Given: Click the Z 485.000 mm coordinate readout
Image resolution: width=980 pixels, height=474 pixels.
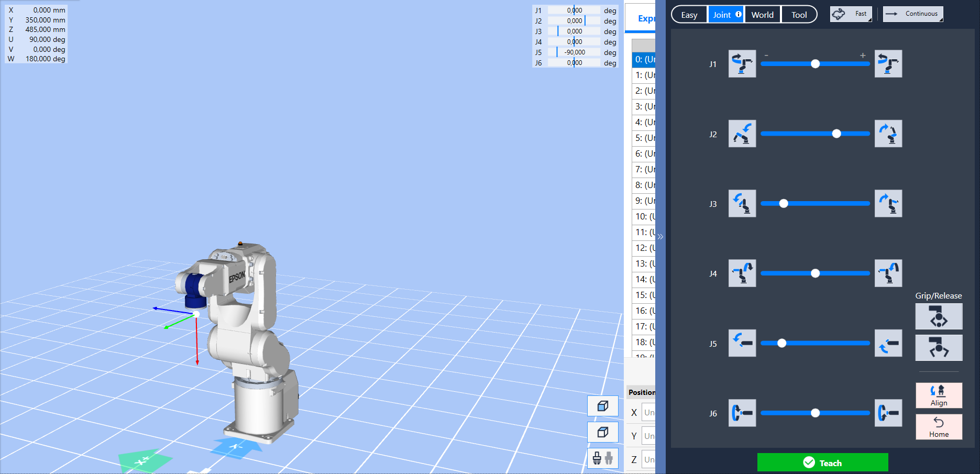Looking at the screenshot, I should [45, 30].
